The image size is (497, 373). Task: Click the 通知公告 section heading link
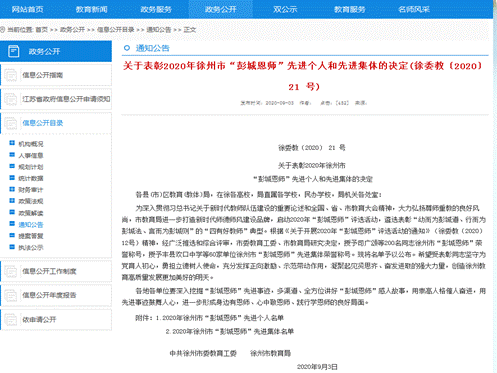pos(153,48)
